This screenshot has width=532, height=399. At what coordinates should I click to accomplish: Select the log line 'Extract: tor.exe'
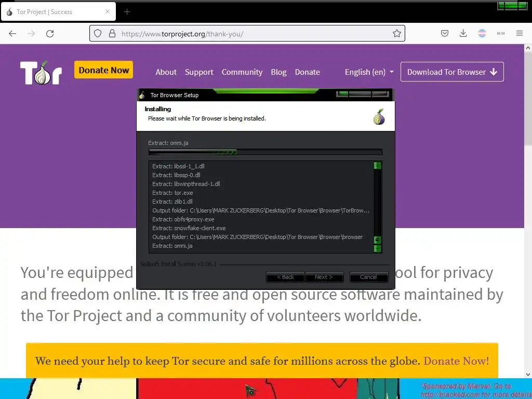[x=172, y=193]
